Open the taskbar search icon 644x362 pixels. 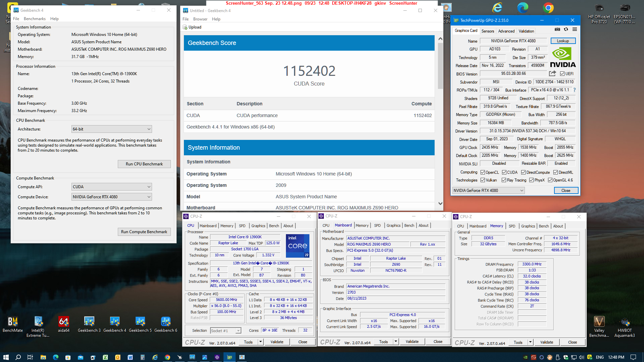pos(18,357)
